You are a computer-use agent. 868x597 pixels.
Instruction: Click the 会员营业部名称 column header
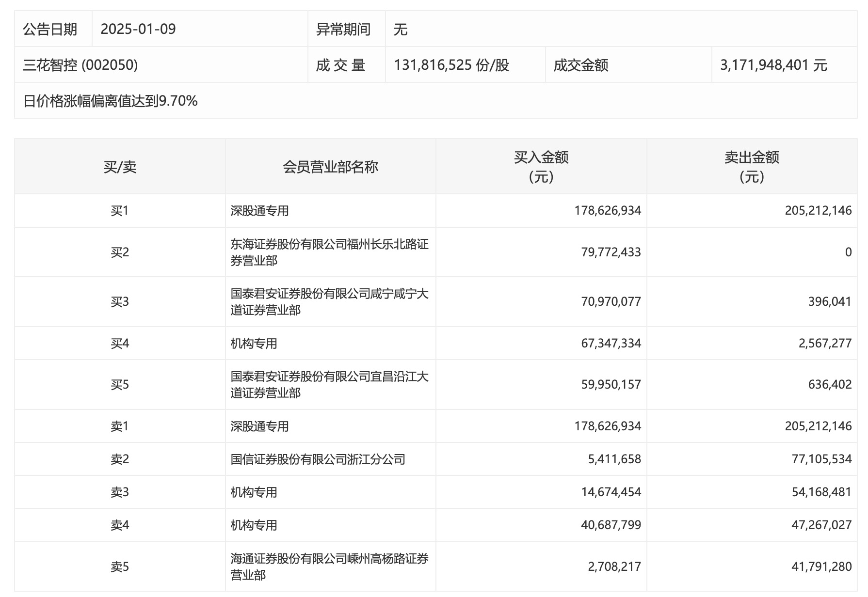[330, 167]
